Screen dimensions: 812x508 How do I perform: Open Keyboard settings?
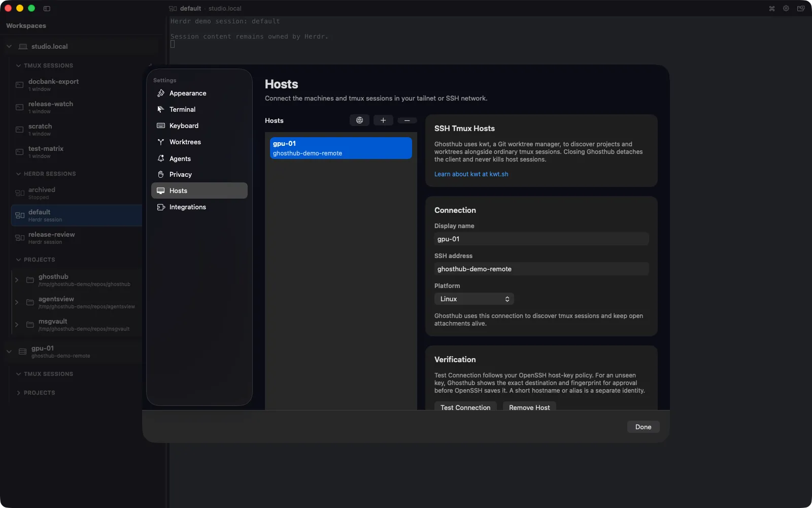click(x=199, y=126)
